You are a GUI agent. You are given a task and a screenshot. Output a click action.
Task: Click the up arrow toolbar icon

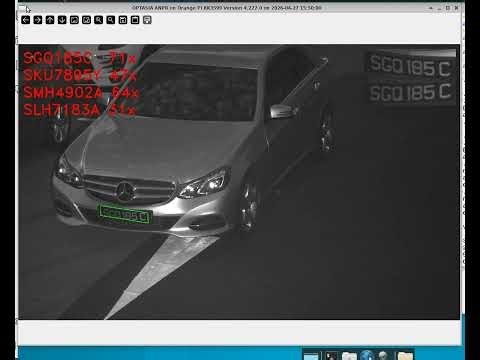pos(50,20)
